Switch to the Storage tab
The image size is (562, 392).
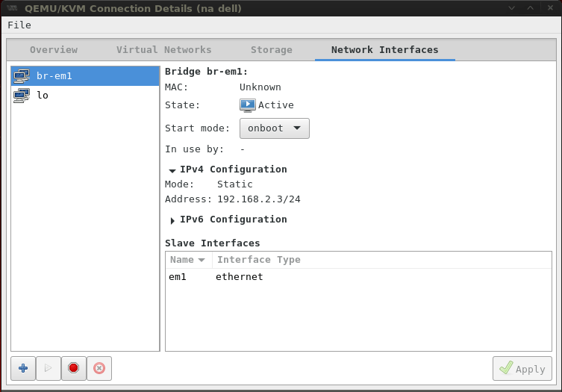pyautogui.click(x=272, y=50)
